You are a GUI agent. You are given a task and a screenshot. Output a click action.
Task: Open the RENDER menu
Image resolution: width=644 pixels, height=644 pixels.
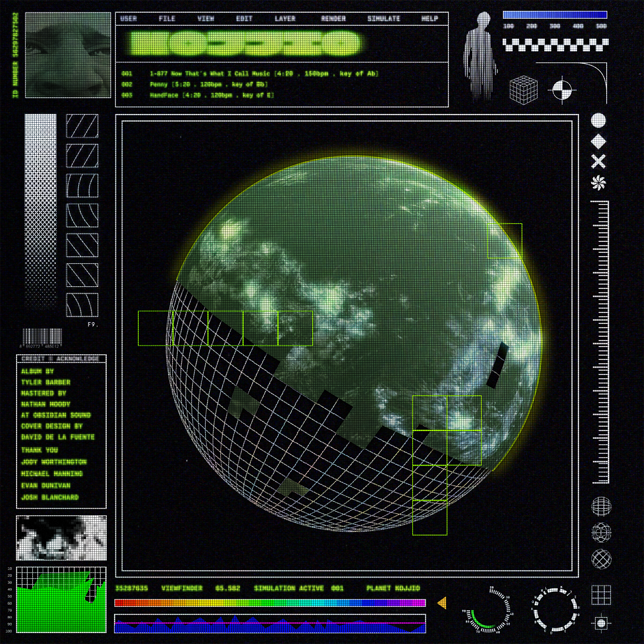tap(333, 19)
